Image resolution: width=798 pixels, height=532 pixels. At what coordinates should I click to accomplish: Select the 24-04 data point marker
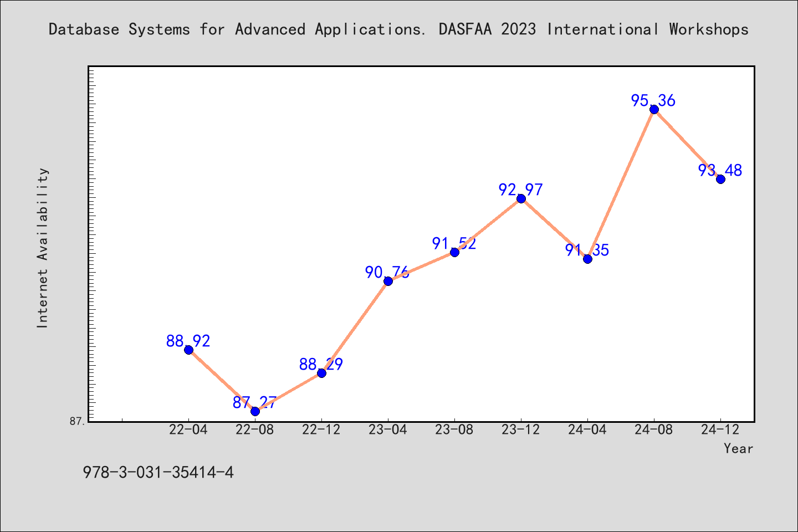pos(587,259)
